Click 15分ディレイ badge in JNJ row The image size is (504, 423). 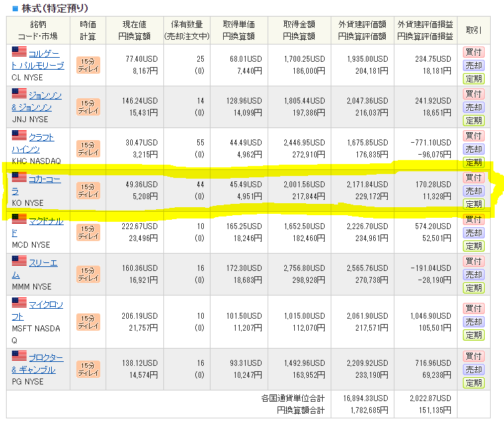coord(88,107)
